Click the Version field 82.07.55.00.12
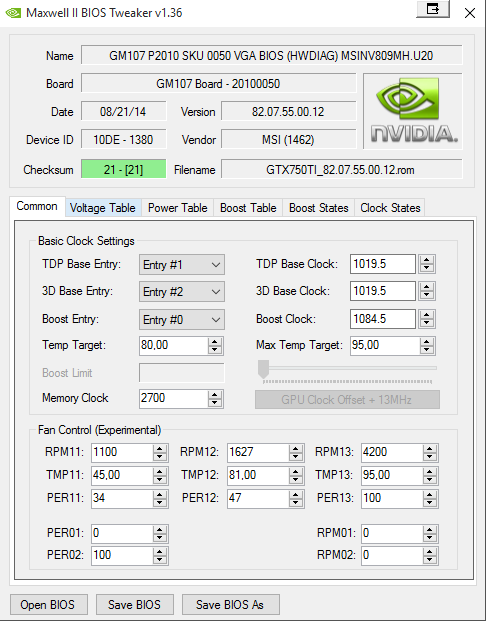Screen dimensions: 486x621 coord(288,111)
